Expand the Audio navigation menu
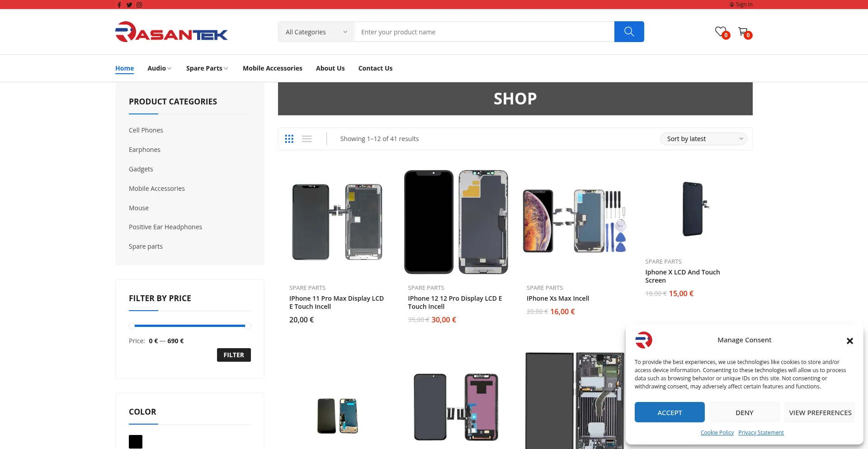 coord(159,68)
